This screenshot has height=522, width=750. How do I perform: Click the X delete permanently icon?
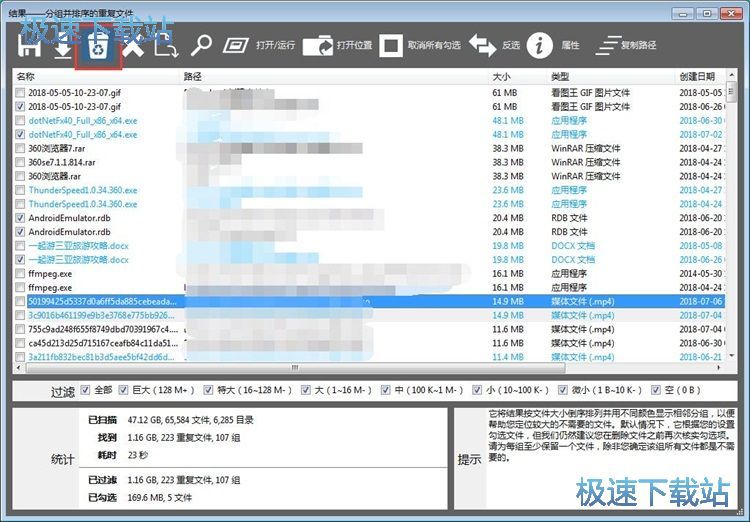(x=133, y=47)
